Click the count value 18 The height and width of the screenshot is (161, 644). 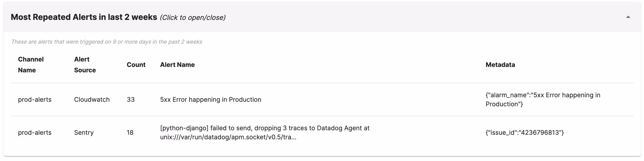click(x=130, y=133)
